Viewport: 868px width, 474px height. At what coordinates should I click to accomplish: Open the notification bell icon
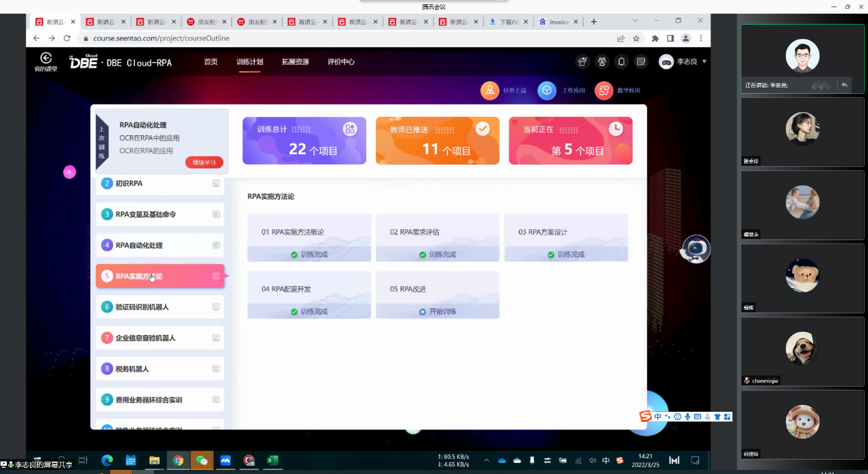tap(622, 62)
